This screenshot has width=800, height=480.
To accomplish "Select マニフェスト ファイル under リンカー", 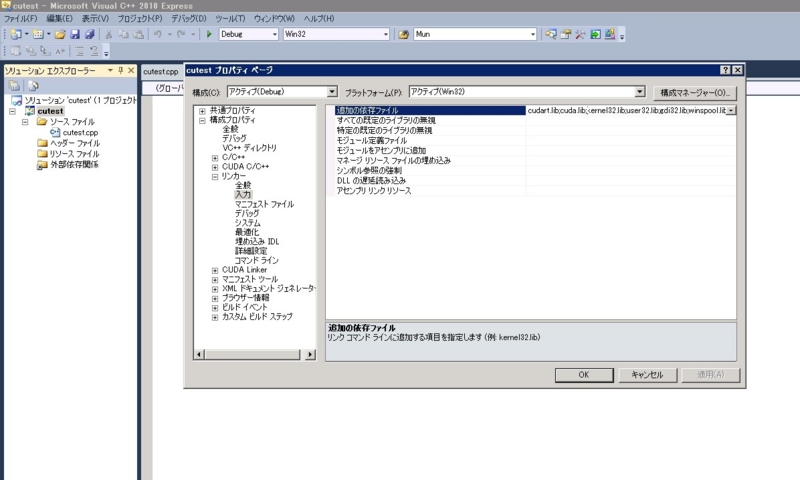I will (264, 204).
